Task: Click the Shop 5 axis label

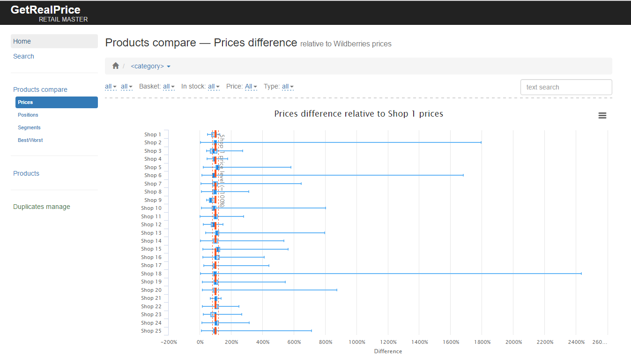Action: (x=153, y=167)
